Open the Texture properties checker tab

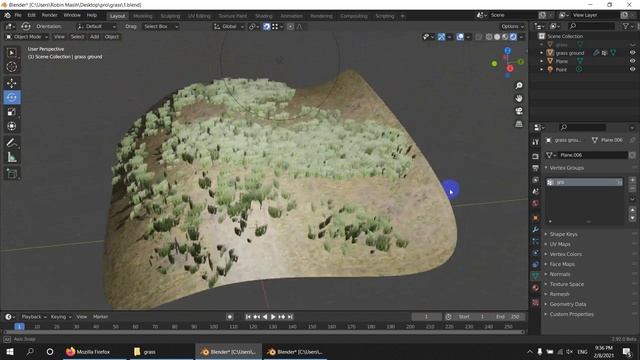[536, 302]
